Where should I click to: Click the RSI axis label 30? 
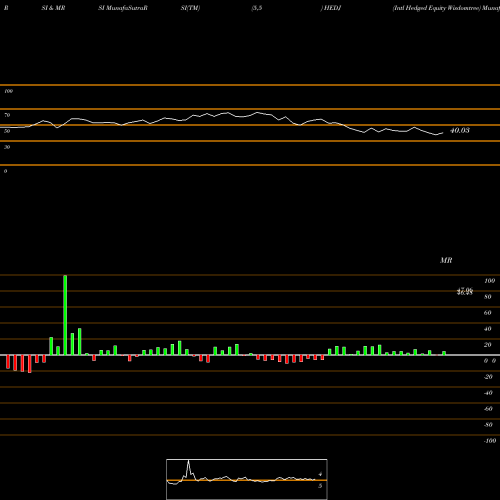point(7,147)
